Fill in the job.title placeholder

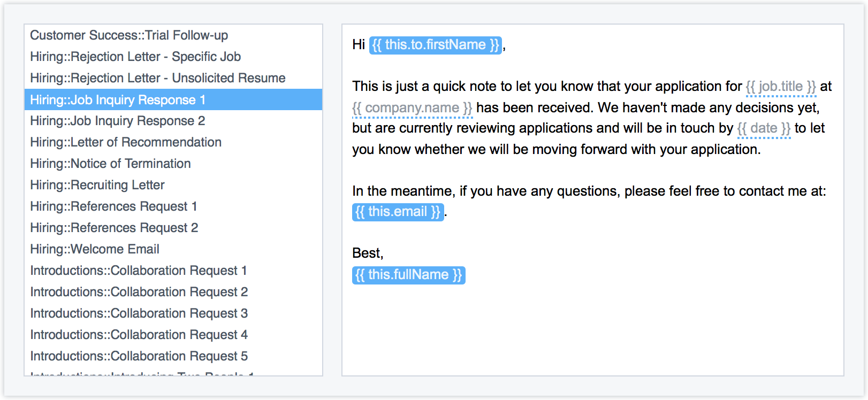(781, 87)
